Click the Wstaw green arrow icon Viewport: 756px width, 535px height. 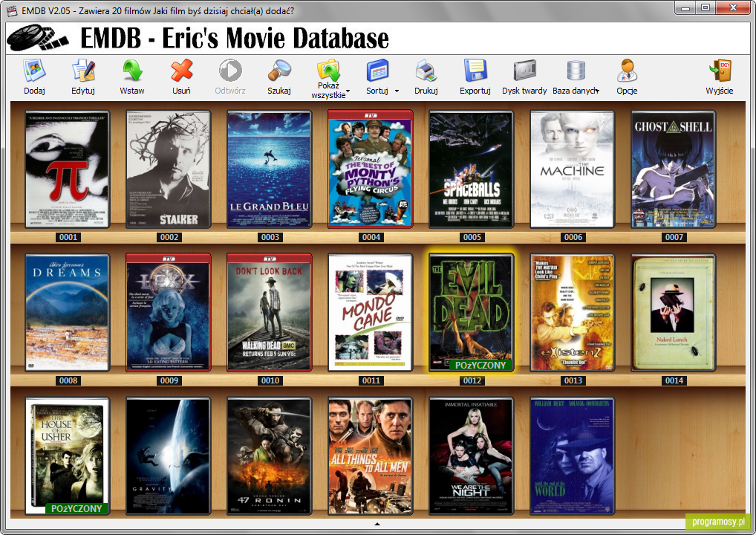[x=132, y=71]
